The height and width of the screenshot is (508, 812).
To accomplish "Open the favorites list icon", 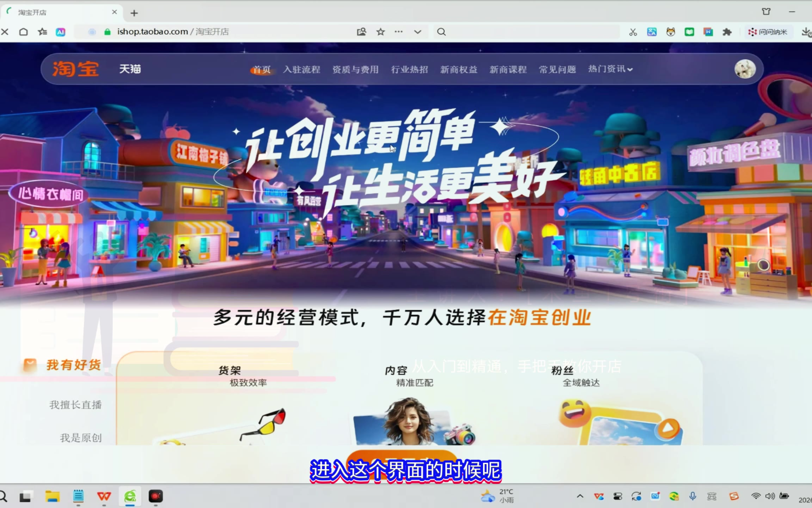I will click(x=42, y=32).
